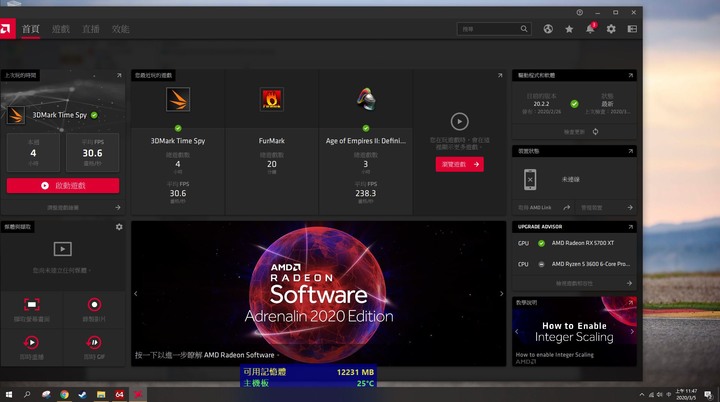Click the red browse games button

[x=460, y=164]
